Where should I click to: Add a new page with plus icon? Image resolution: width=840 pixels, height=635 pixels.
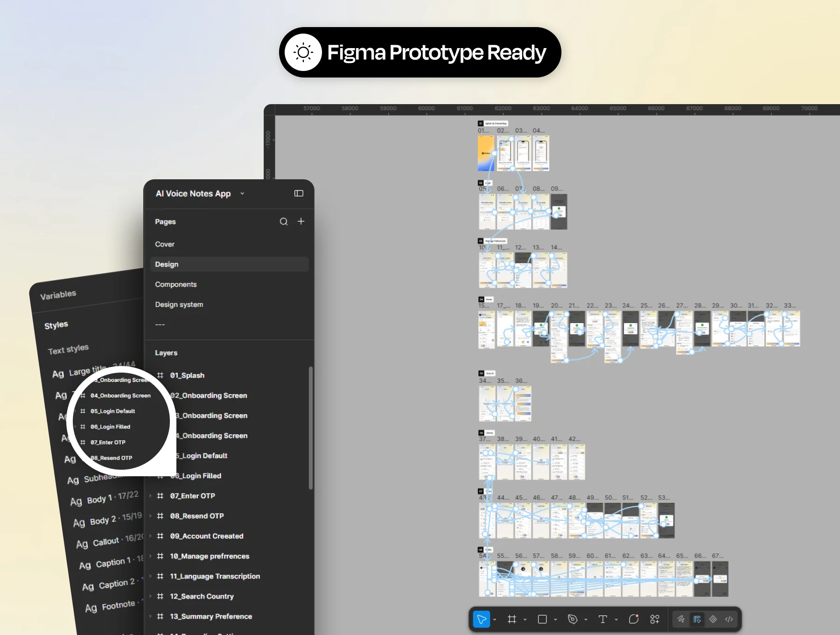(301, 221)
